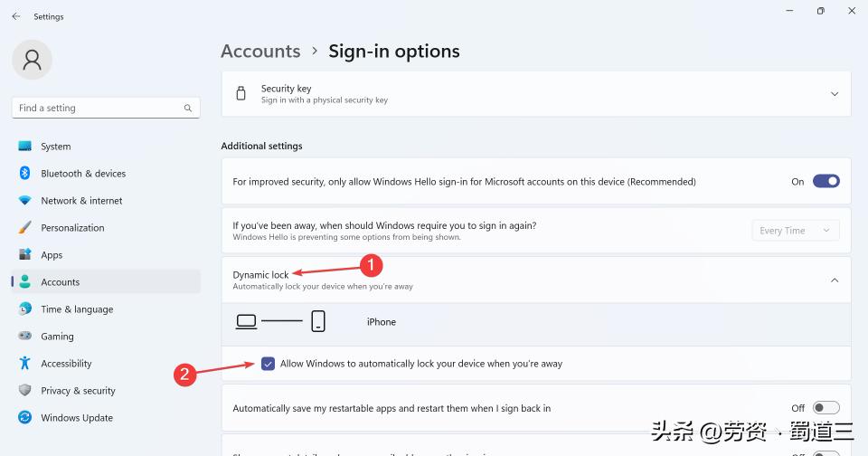
Task: Click 'Automatically lock your device when you're away' subtitle
Action: click(323, 287)
